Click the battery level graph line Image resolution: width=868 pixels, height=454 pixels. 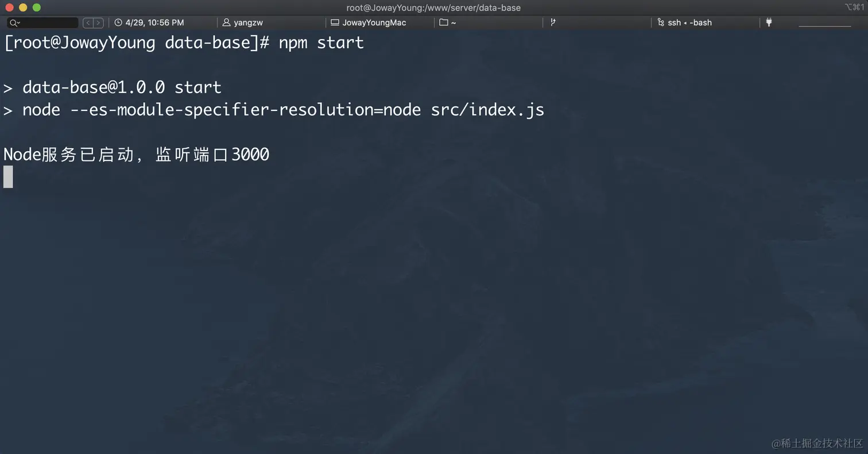(x=824, y=25)
